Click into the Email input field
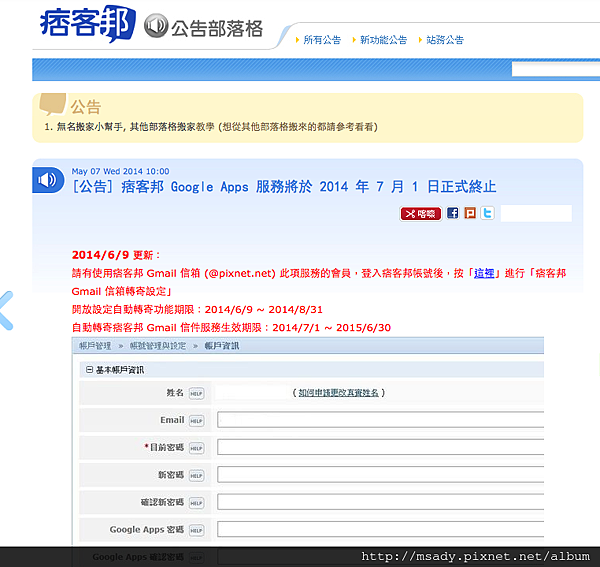This screenshot has height=567, width=600. pyautogui.click(x=380, y=420)
